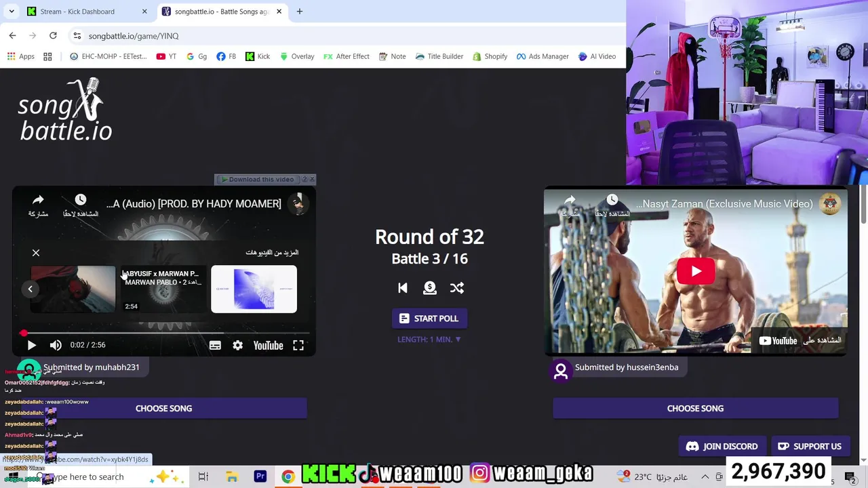This screenshot has width=868, height=488.
Task: Close the Kick Dashboard tab
Action: tap(144, 12)
